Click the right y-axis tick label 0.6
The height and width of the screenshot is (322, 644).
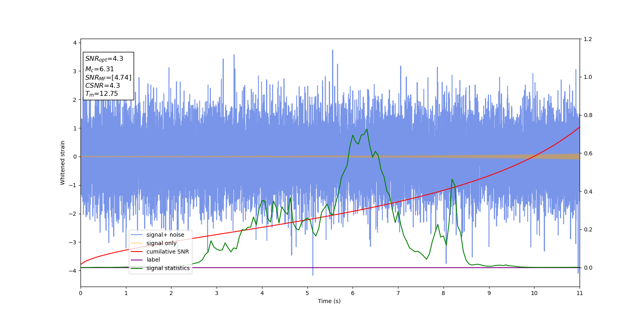coord(588,153)
